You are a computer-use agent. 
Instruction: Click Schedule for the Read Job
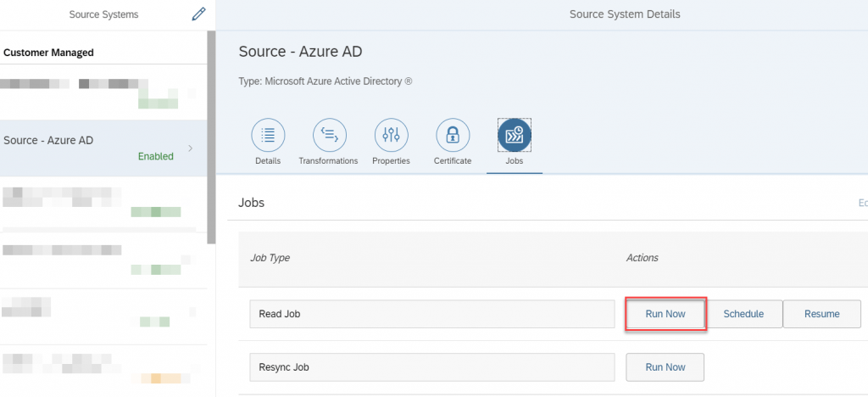coord(743,314)
